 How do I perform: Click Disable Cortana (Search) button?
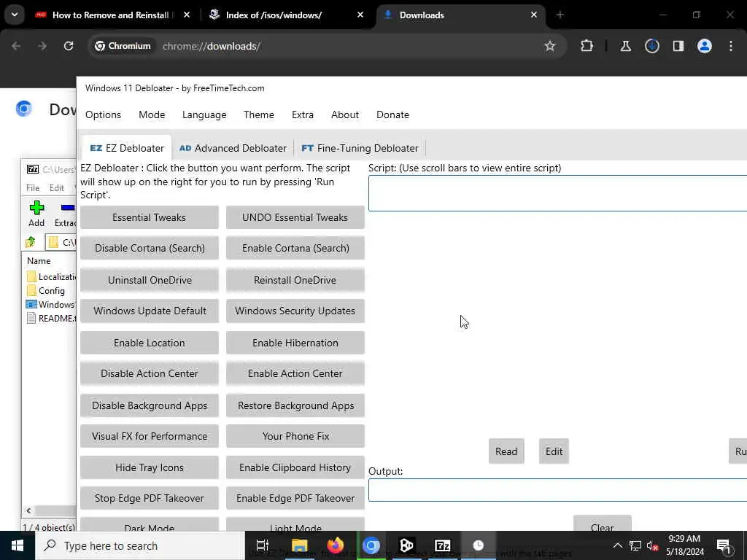149,248
